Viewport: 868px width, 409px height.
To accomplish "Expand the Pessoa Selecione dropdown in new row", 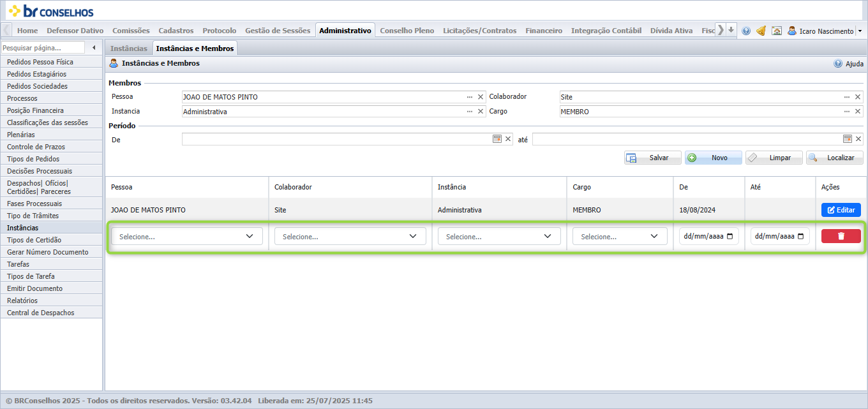I will pos(187,236).
